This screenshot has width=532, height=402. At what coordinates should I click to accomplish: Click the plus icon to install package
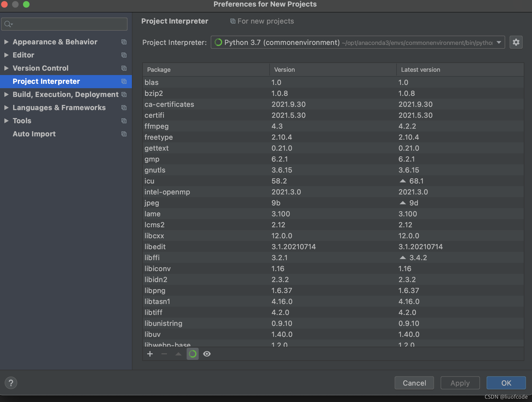[150, 354]
